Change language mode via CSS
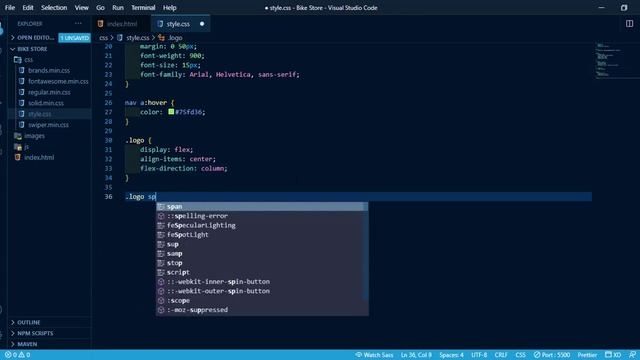The height and width of the screenshot is (360, 640). [x=520, y=355]
